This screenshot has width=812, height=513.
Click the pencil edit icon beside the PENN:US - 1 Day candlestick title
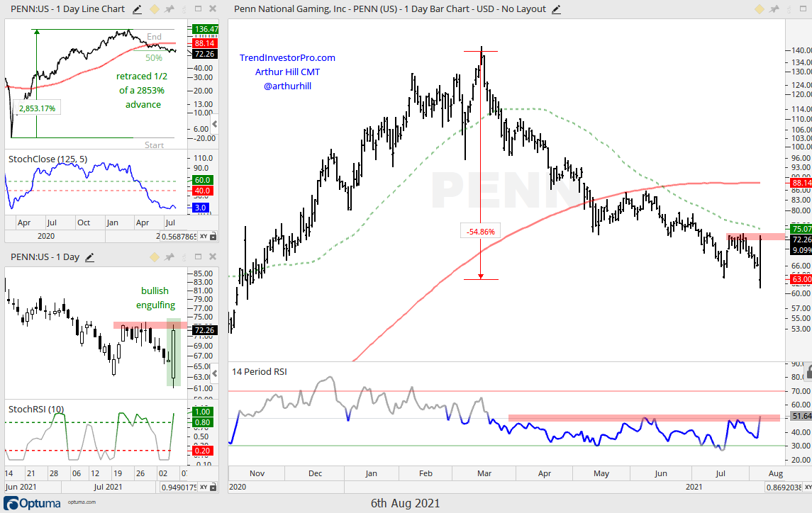[89, 257]
